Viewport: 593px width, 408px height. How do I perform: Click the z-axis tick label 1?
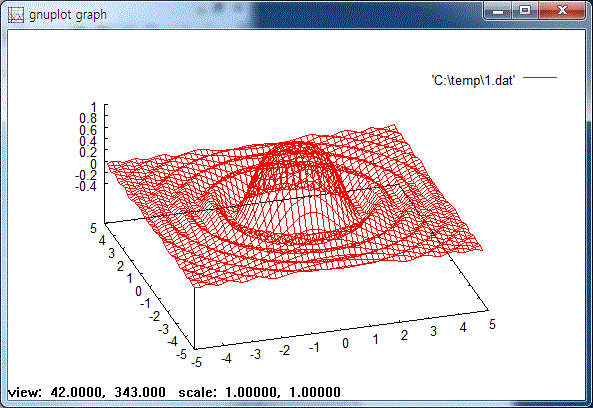[93, 107]
